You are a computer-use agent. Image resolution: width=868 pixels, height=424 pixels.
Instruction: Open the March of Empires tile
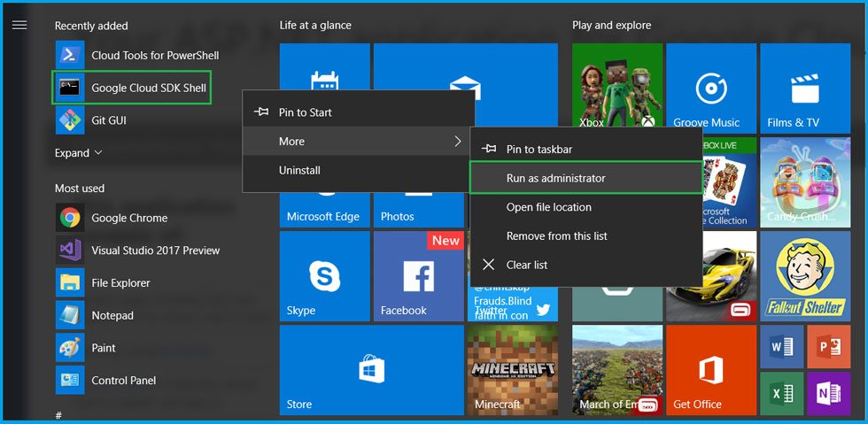pyautogui.click(x=617, y=370)
